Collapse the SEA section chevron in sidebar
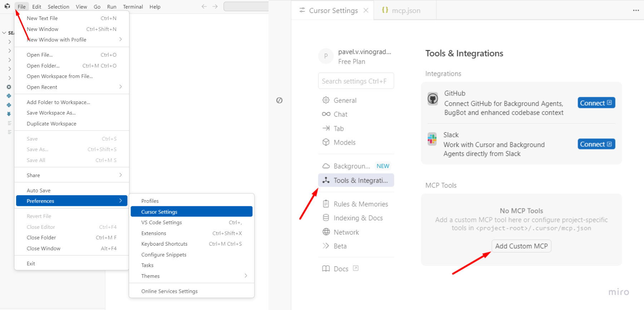The height and width of the screenshot is (310, 644). [4, 33]
